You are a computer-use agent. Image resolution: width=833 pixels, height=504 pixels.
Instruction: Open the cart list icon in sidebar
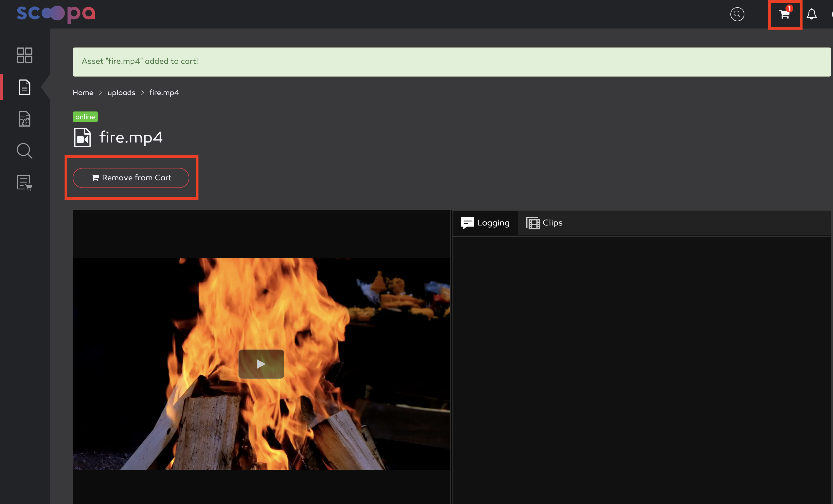(24, 183)
